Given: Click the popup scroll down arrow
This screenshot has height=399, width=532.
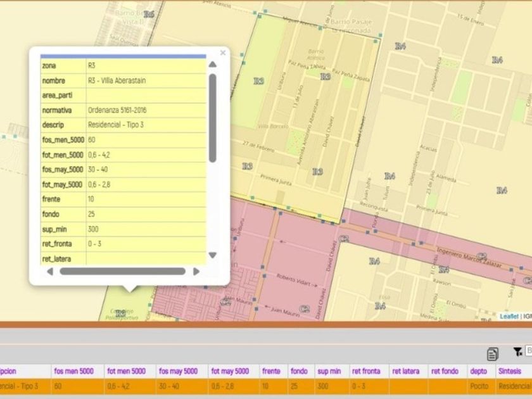Looking at the screenshot, I should (213, 255).
